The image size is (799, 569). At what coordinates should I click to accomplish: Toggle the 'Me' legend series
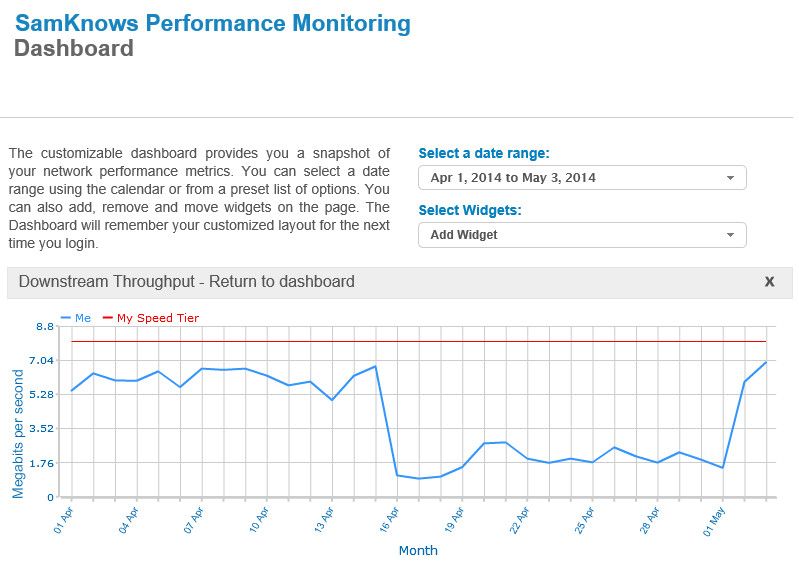pyautogui.click(x=76, y=318)
